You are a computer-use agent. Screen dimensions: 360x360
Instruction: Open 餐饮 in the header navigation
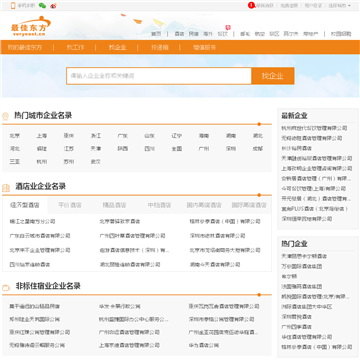(x=223, y=34)
